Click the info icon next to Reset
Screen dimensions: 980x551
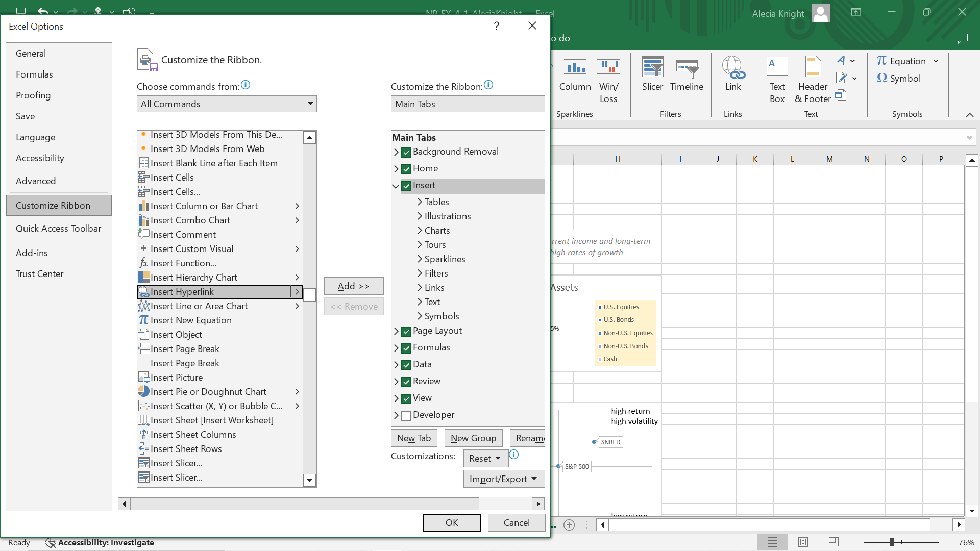514,454
